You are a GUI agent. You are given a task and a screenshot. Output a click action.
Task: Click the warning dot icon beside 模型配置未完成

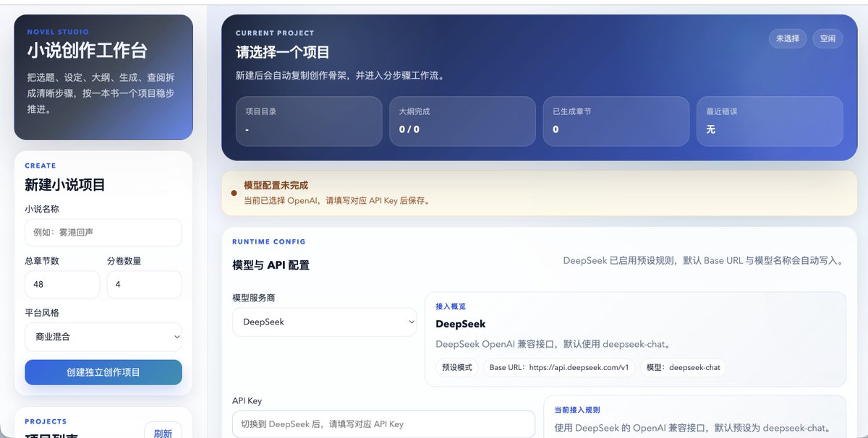click(x=234, y=193)
